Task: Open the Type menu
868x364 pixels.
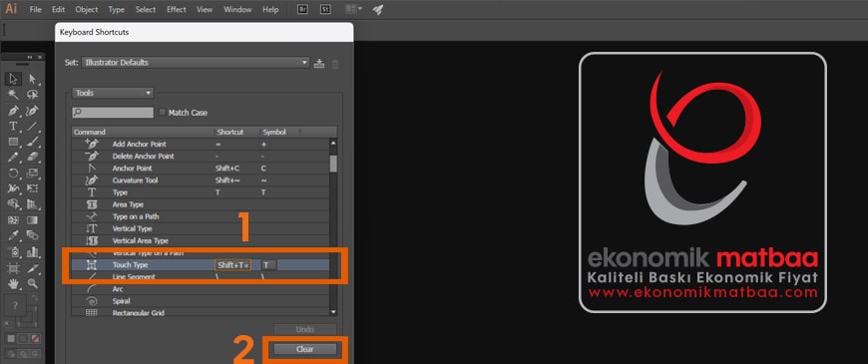Action: pyautogui.click(x=117, y=9)
